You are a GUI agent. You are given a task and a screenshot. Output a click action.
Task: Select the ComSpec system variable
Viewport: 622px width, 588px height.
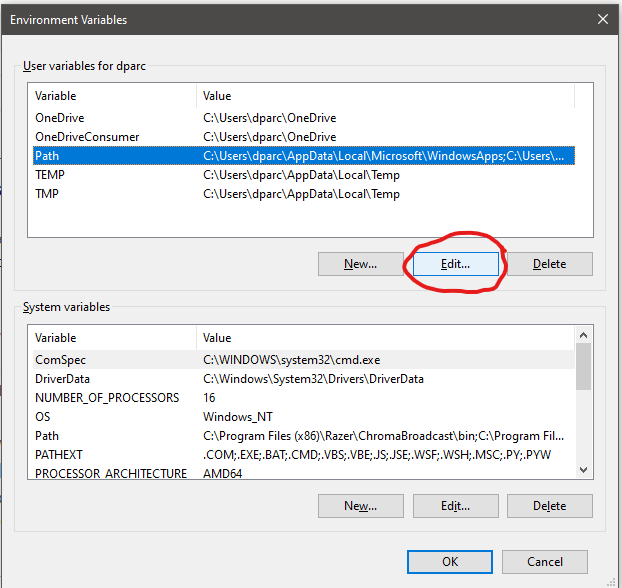(x=60, y=360)
